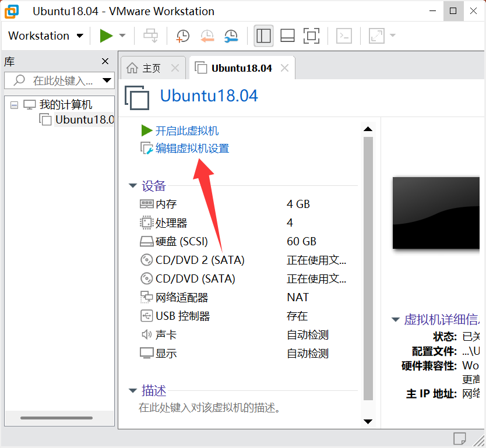Click the green power-on play button in toolbar
The height and width of the screenshot is (448, 486).
pos(106,36)
